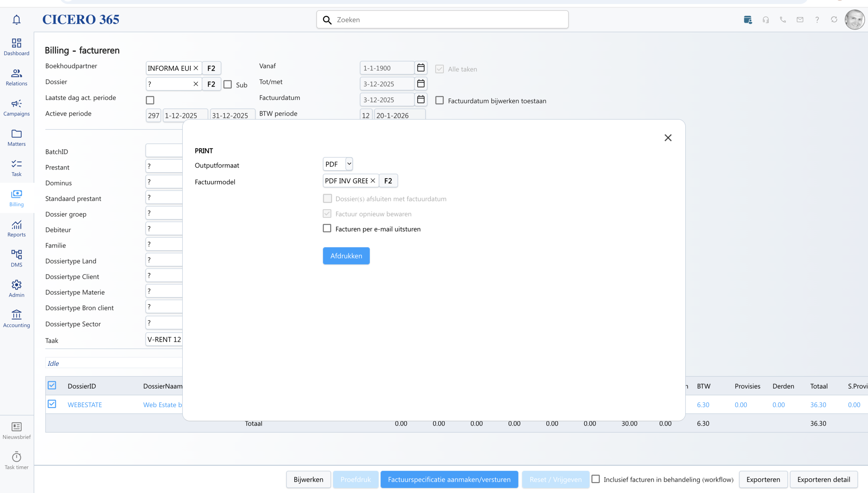This screenshot has width=868, height=493.
Task: Open the Boekhoudpartner F2 lookup
Action: tap(211, 68)
